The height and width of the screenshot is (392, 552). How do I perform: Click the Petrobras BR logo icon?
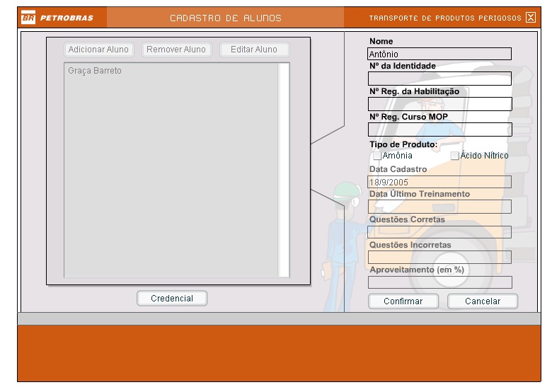[30, 17]
